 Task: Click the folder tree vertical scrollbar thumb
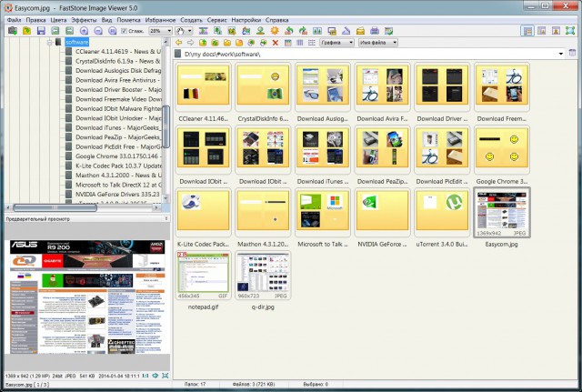166,126
